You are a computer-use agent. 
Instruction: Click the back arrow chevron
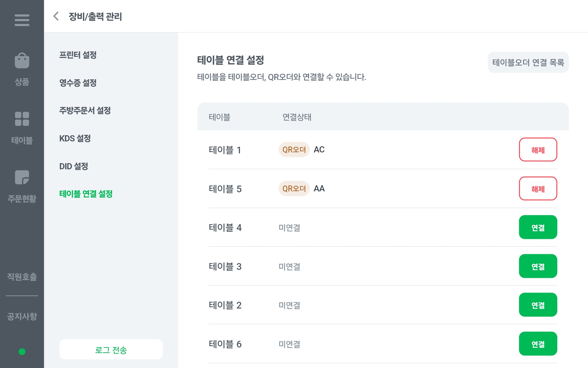56,16
